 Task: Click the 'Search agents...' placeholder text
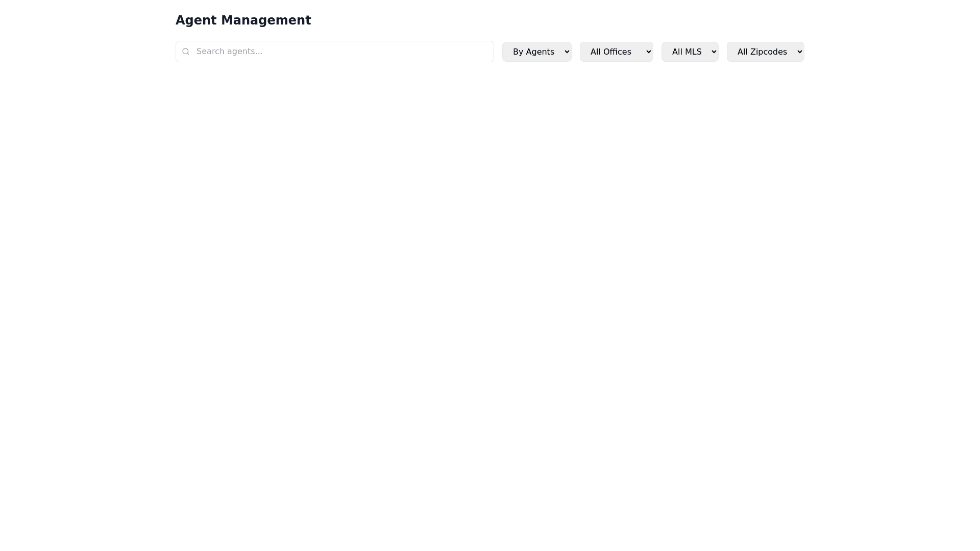(229, 52)
